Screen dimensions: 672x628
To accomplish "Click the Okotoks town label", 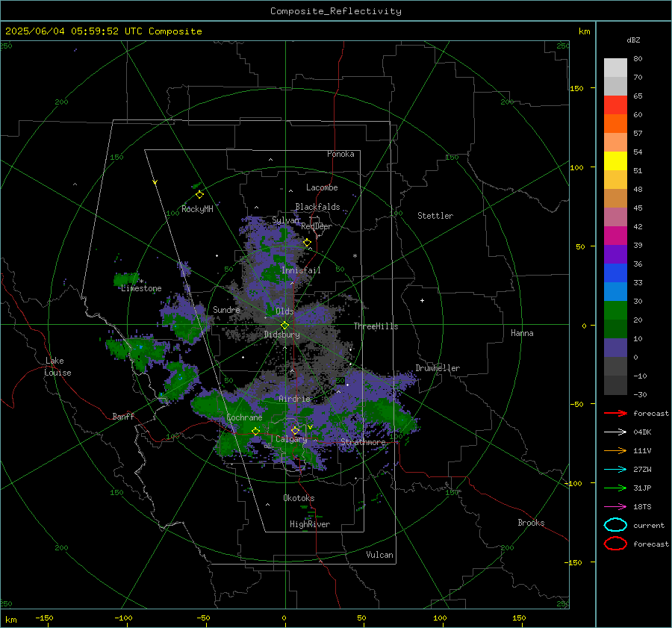I will pos(299,498).
